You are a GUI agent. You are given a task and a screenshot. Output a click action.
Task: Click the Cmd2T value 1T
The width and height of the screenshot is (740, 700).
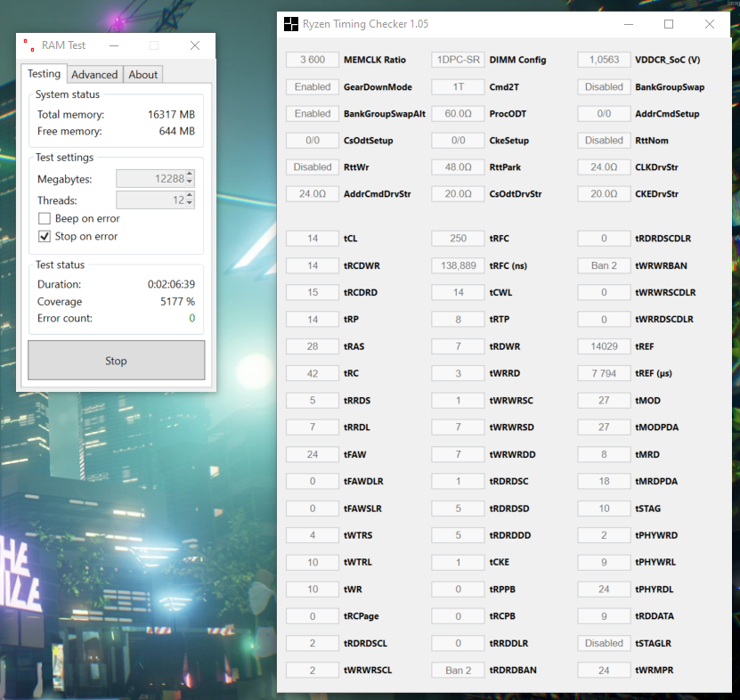click(x=458, y=87)
